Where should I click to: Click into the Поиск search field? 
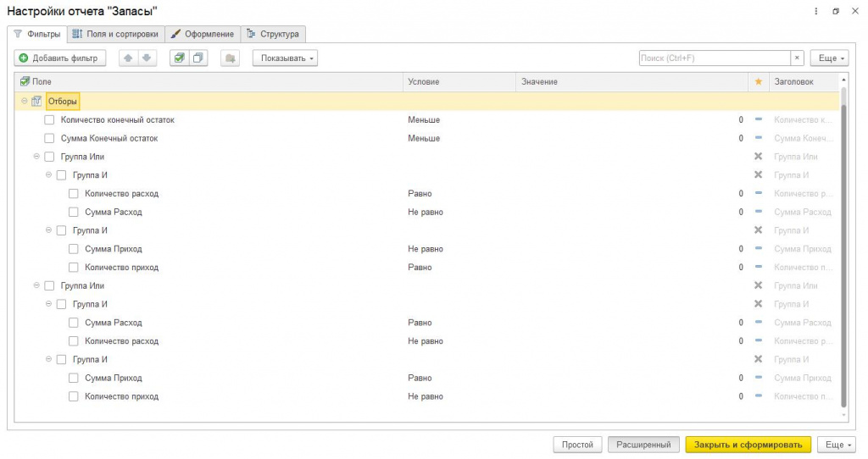click(715, 58)
